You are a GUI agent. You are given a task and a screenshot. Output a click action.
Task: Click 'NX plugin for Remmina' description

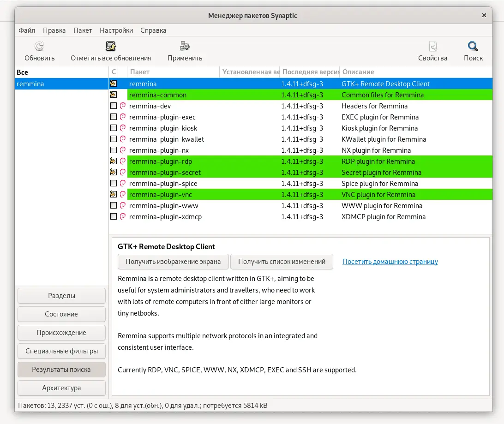pyautogui.click(x=376, y=150)
